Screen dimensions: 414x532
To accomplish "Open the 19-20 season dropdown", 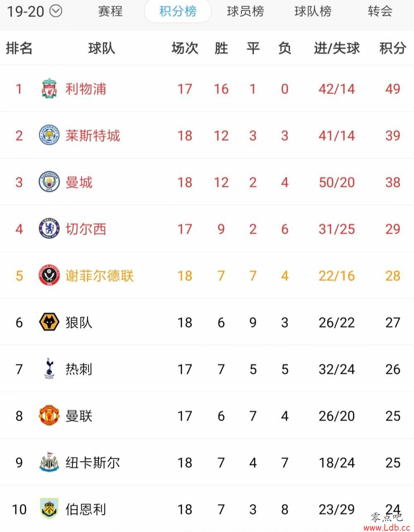I will [55, 11].
